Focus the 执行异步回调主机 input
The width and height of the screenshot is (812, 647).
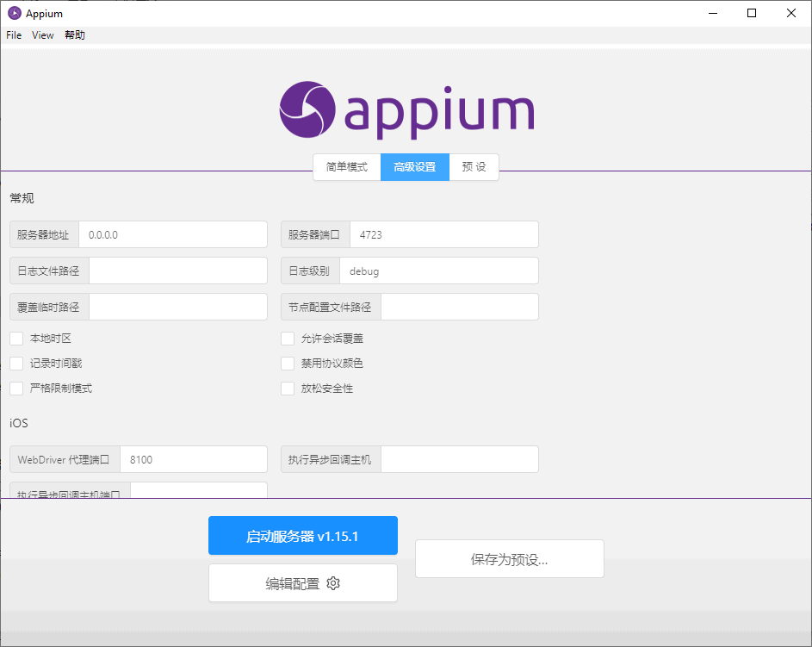click(460, 459)
